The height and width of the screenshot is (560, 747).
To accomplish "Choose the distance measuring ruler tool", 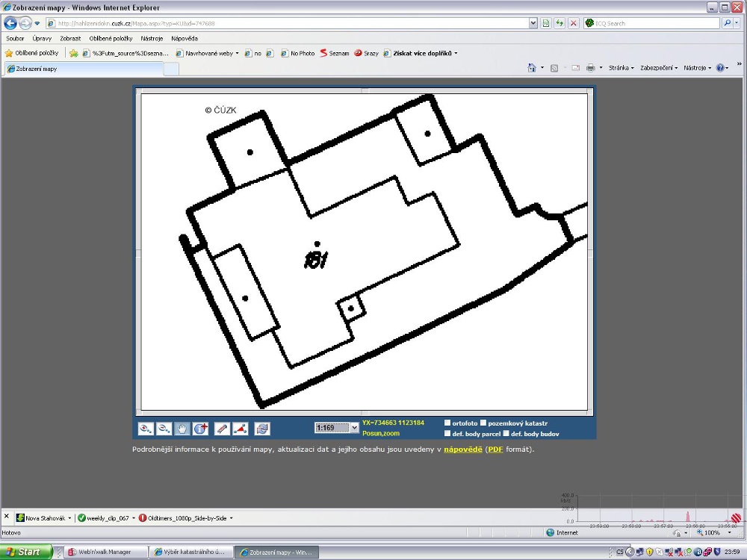I will (222, 429).
